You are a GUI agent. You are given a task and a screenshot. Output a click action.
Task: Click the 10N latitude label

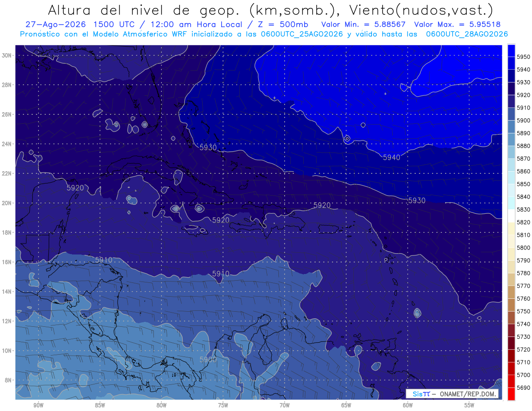coord(6,350)
